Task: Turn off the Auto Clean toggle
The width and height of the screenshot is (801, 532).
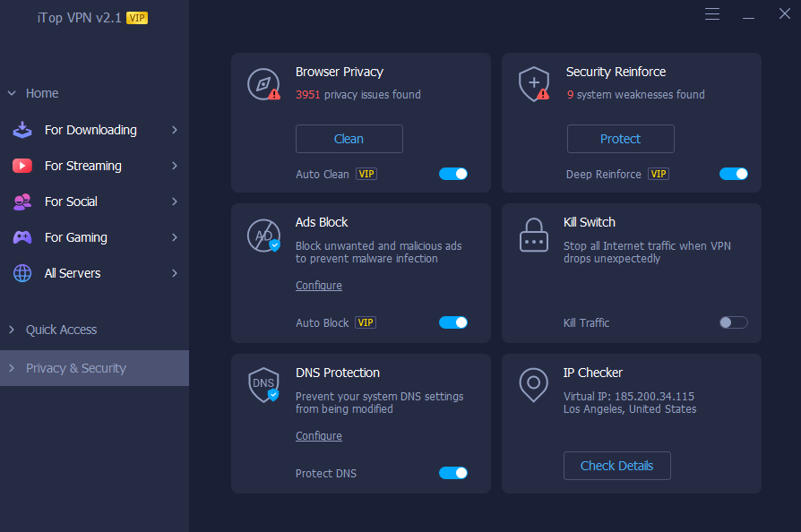Action: tap(453, 174)
